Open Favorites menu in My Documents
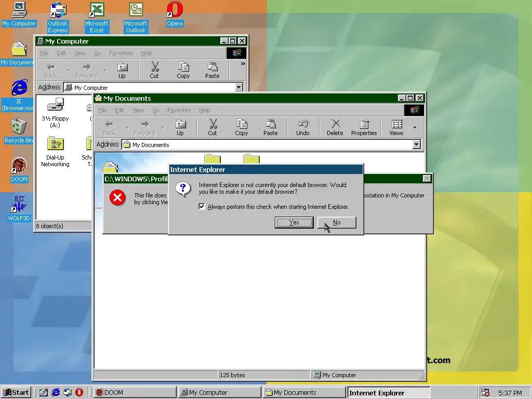 pos(179,110)
